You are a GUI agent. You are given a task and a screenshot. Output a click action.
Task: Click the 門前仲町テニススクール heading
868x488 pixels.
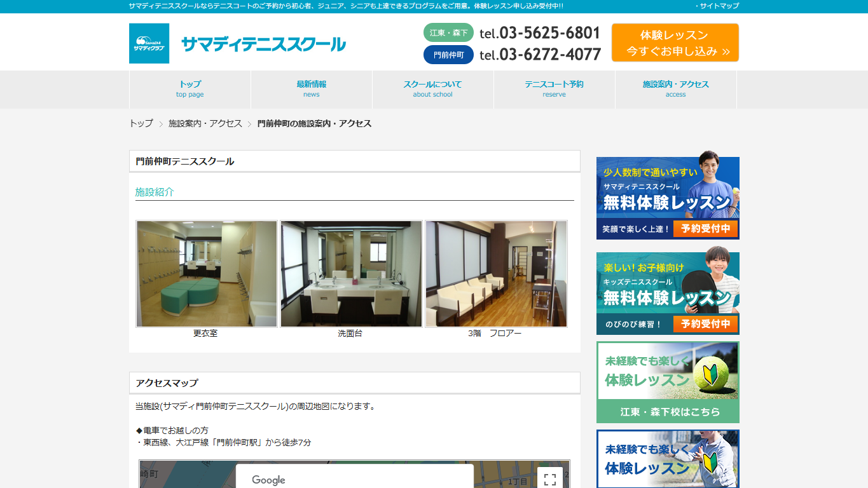pyautogui.click(x=185, y=161)
